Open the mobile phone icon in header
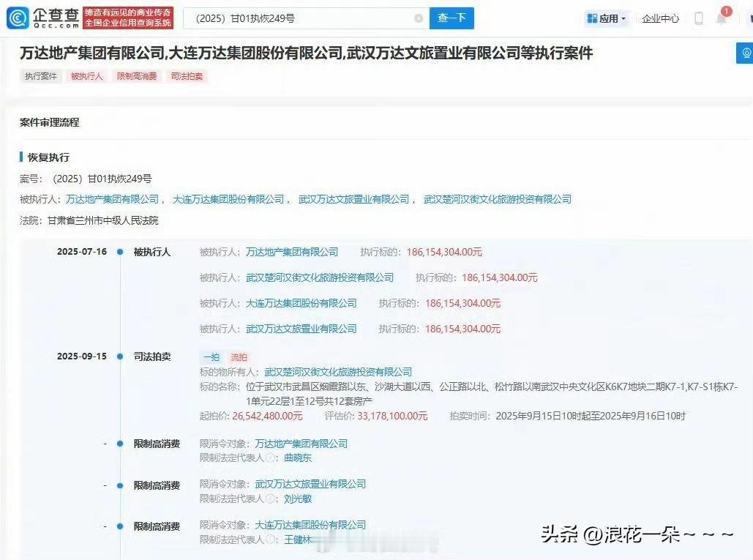The height and width of the screenshot is (560, 753). 699,18
